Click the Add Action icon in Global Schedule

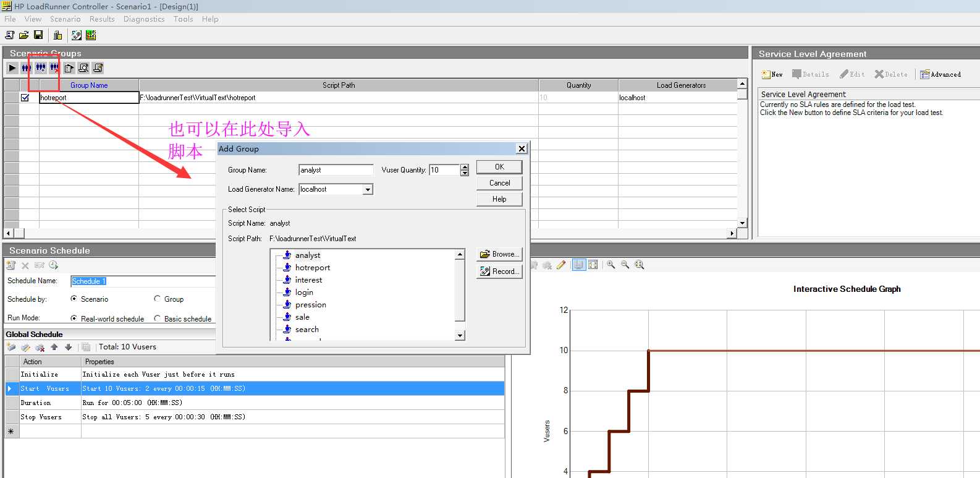(x=11, y=347)
